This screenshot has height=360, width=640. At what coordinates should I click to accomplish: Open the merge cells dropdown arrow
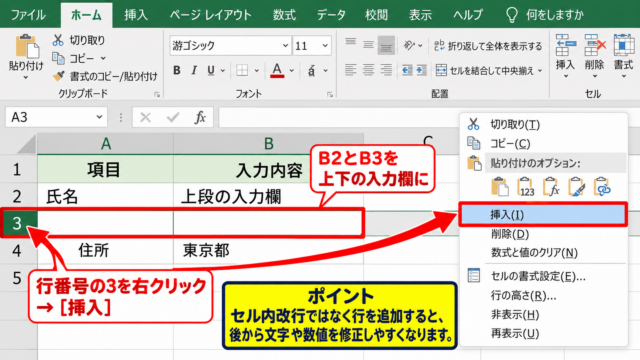coord(540,71)
